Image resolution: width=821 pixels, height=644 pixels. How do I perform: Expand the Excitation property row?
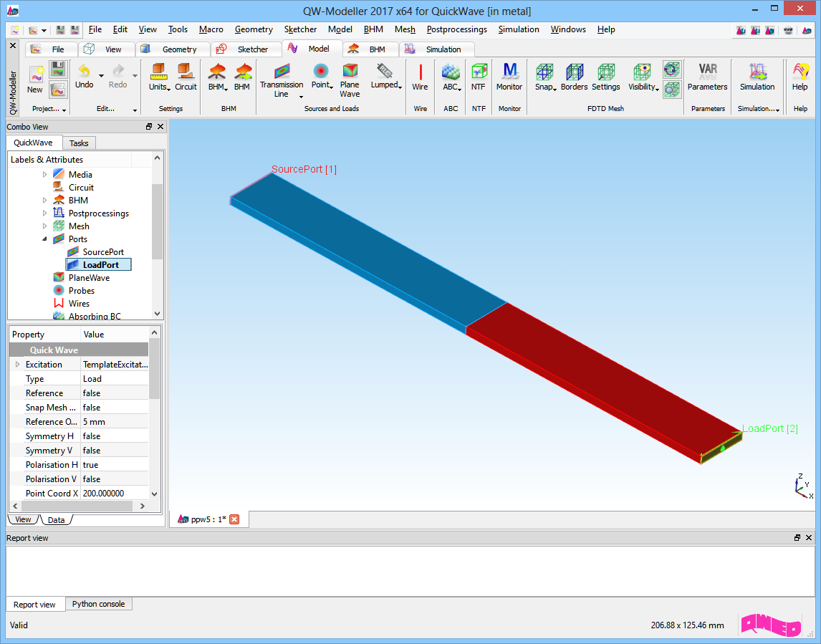point(17,365)
